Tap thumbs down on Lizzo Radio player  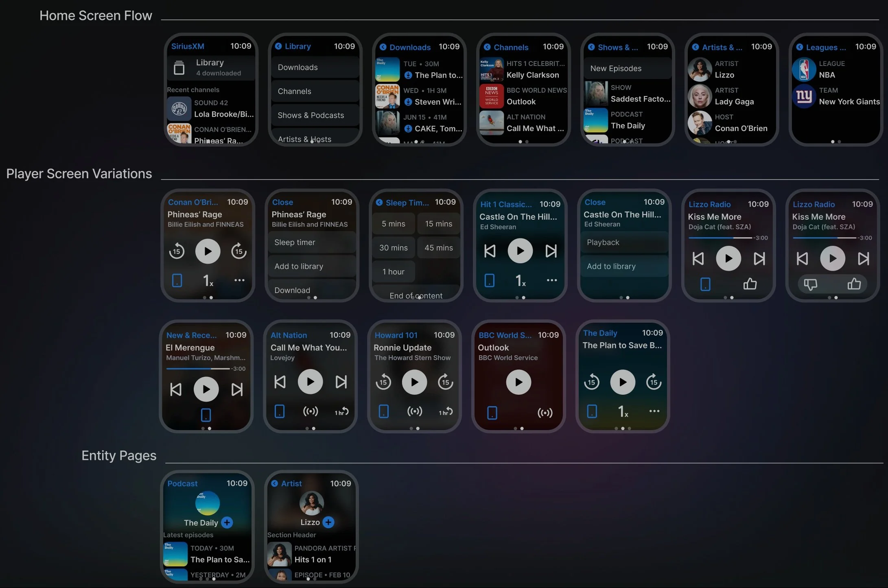coord(810,284)
